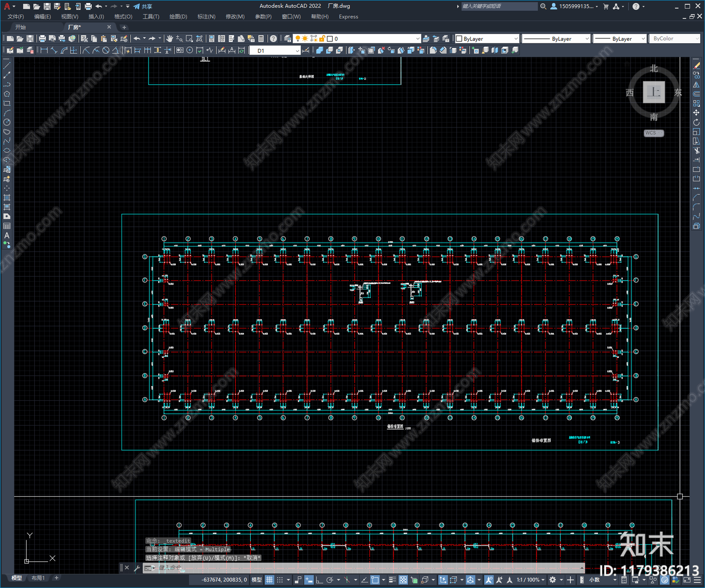Screen dimensions: 705x588
Task: Select the Polygon draw tool
Action: (7, 94)
